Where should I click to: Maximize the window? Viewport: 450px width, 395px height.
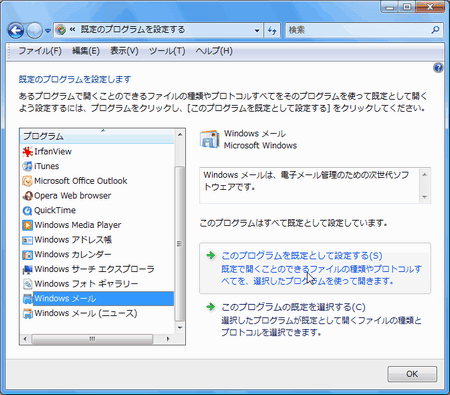(x=407, y=7)
